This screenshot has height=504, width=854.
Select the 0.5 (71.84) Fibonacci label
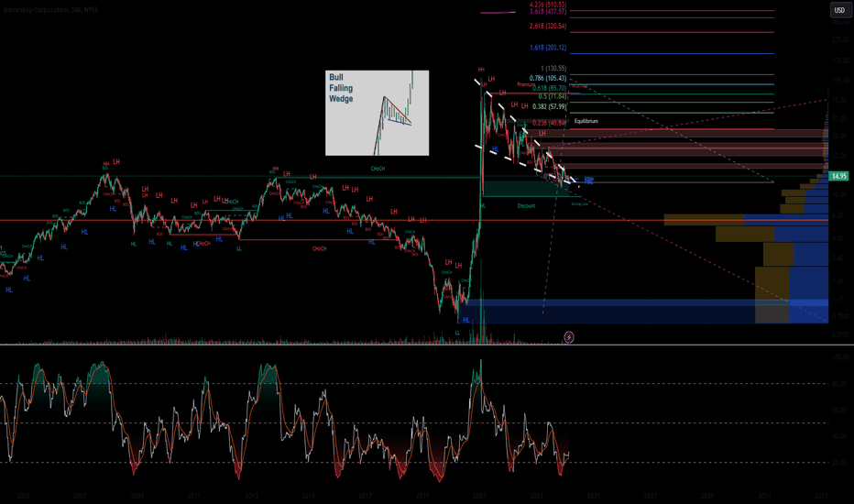[x=553, y=96]
